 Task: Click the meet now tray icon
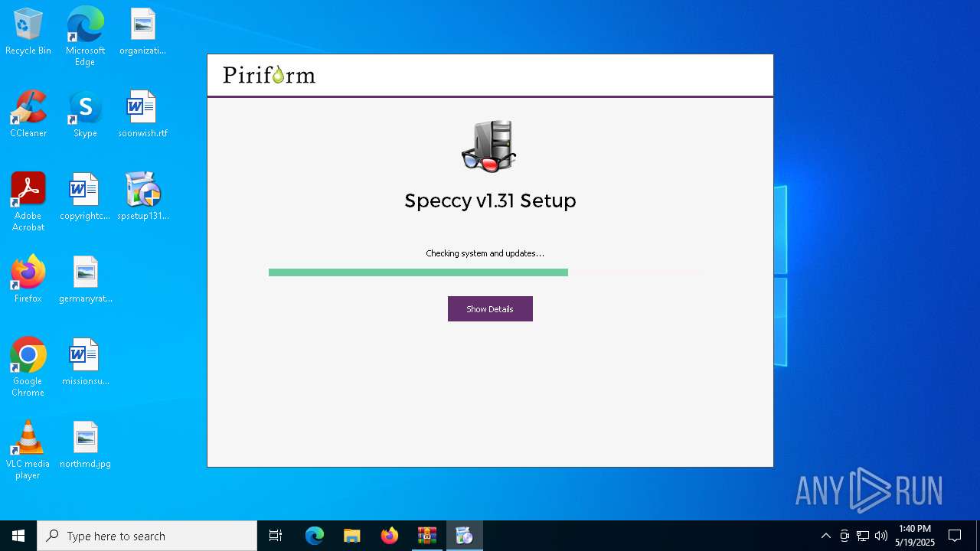click(844, 536)
